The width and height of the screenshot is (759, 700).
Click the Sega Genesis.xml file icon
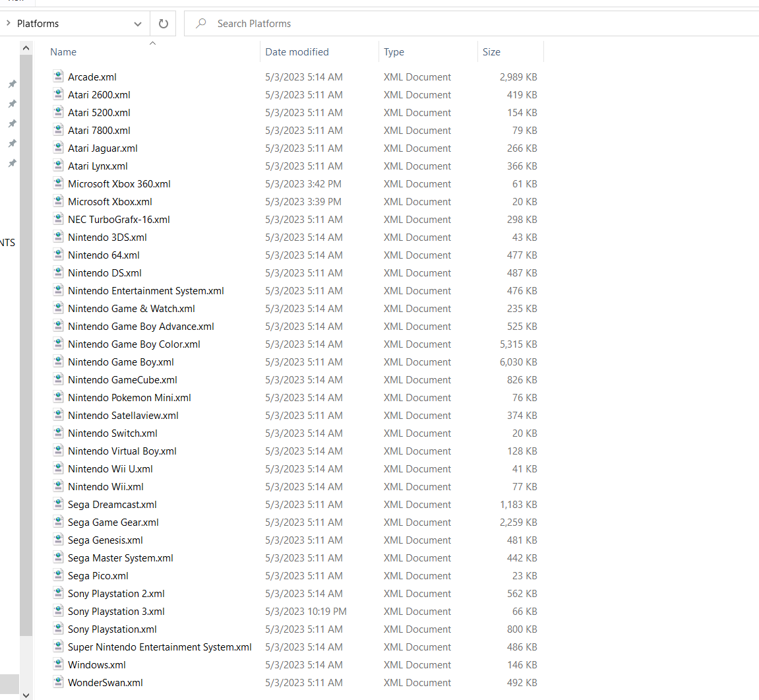click(x=58, y=540)
